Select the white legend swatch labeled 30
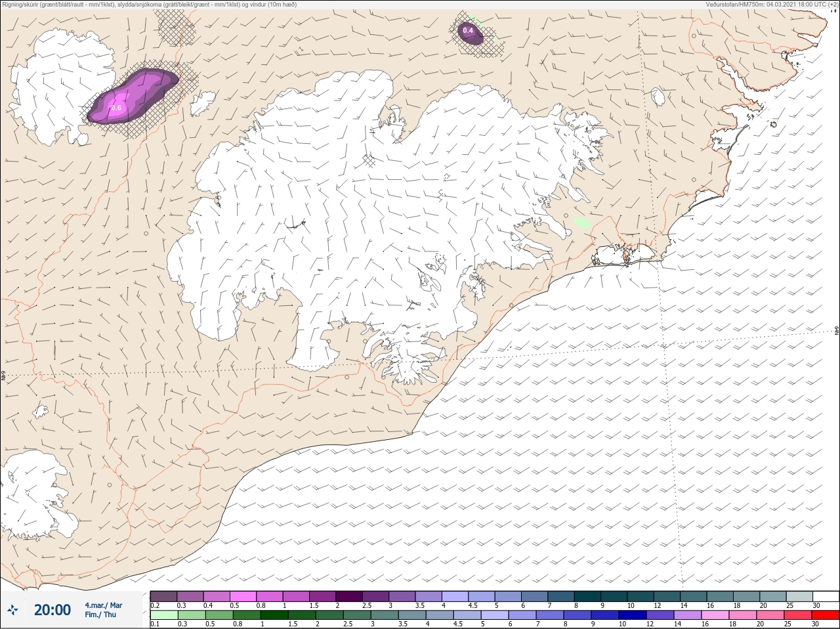This screenshot has width=840, height=629. coord(826,596)
